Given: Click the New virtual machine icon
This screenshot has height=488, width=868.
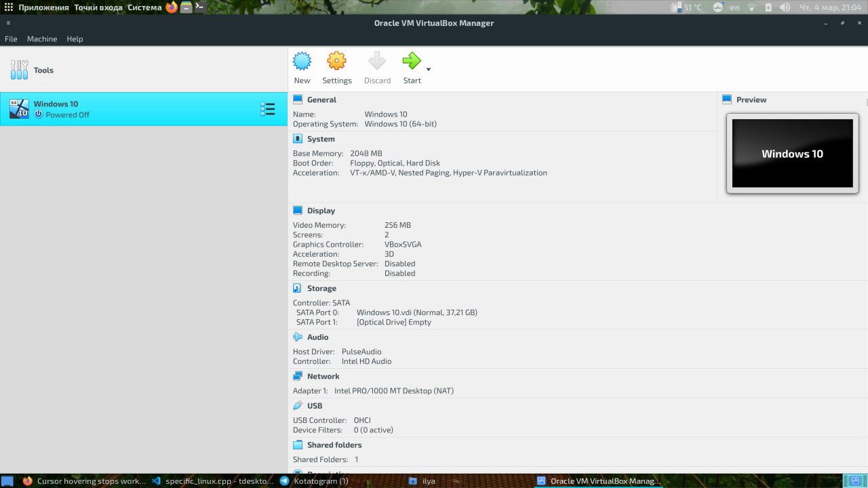Looking at the screenshot, I should pos(302,62).
